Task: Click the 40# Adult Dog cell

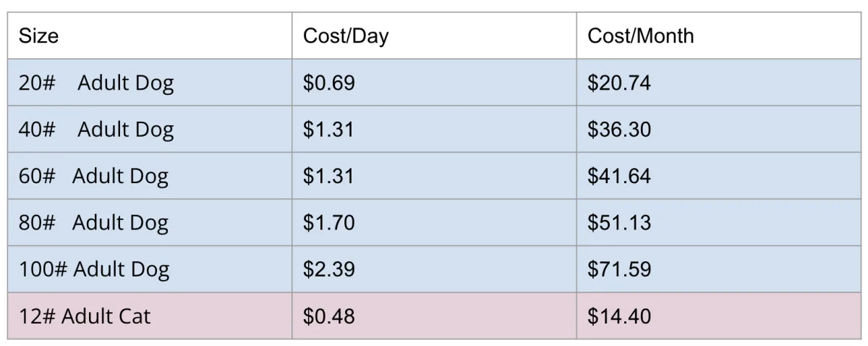Action: click(150, 129)
